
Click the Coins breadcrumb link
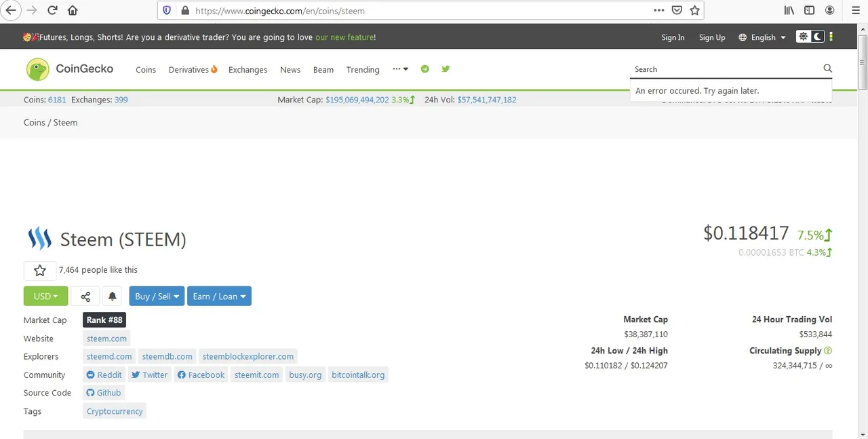point(34,123)
